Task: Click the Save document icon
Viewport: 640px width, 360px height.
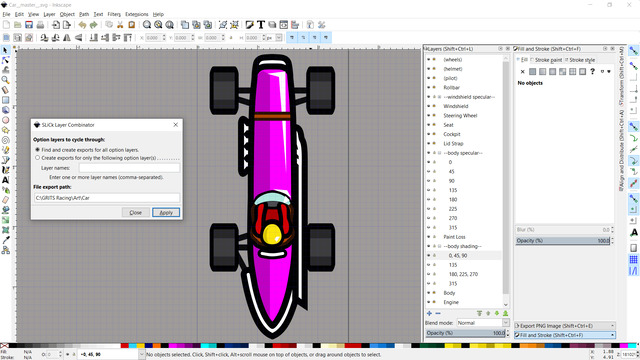Action: [x=29, y=25]
